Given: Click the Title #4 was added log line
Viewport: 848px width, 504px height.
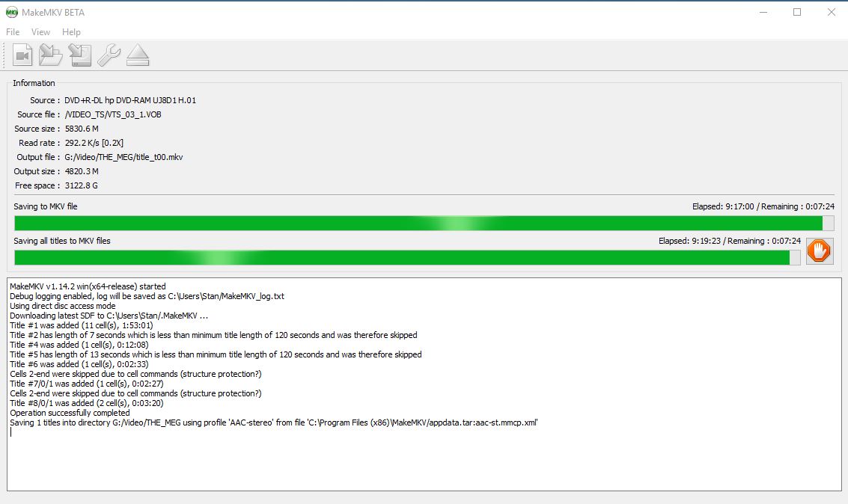Looking at the screenshot, I should click(79, 345).
